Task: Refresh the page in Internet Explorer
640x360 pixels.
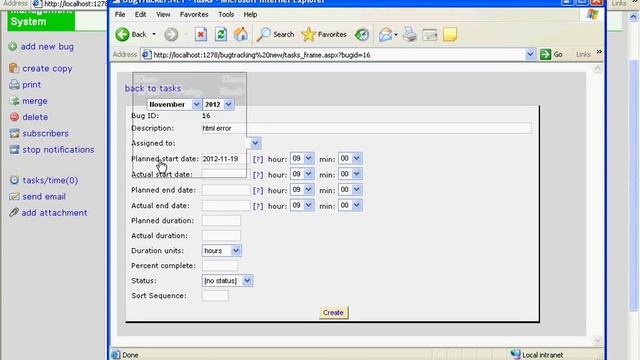Action: (221, 35)
